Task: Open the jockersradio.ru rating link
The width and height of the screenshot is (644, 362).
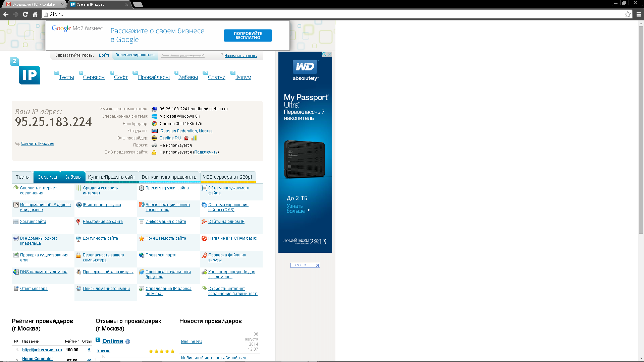Action: click(x=42, y=350)
